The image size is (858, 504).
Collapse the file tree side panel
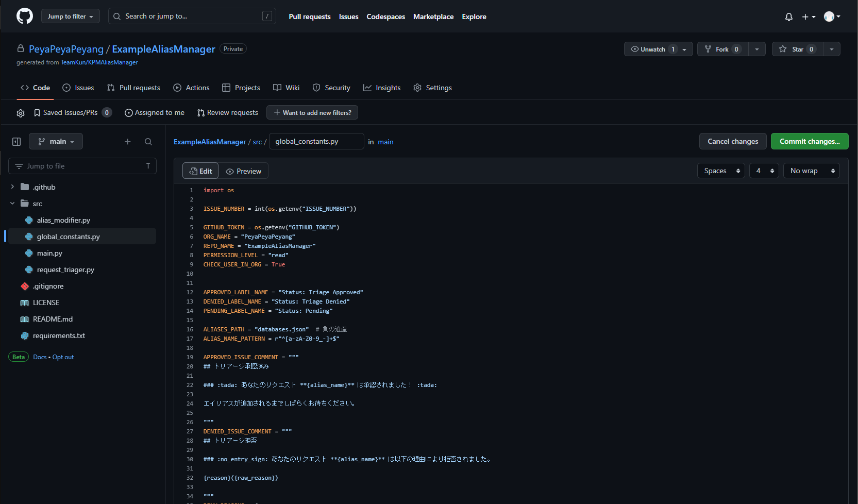(x=16, y=141)
